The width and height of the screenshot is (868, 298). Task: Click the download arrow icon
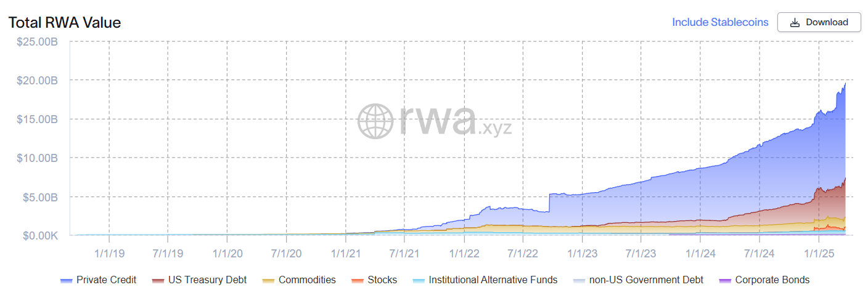click(x=795, y=23)
